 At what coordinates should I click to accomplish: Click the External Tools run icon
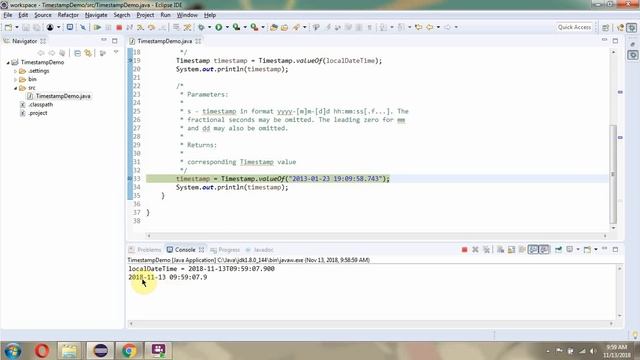pos(254,27)
